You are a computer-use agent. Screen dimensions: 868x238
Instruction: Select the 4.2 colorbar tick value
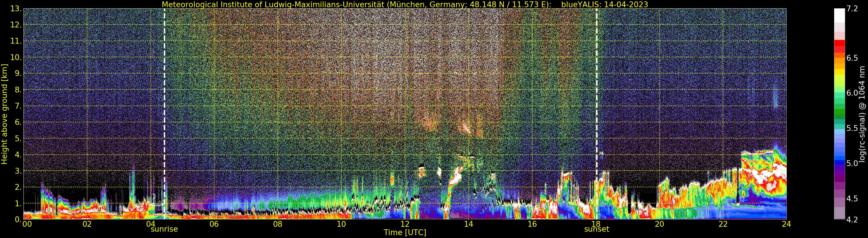click(852, 220)
